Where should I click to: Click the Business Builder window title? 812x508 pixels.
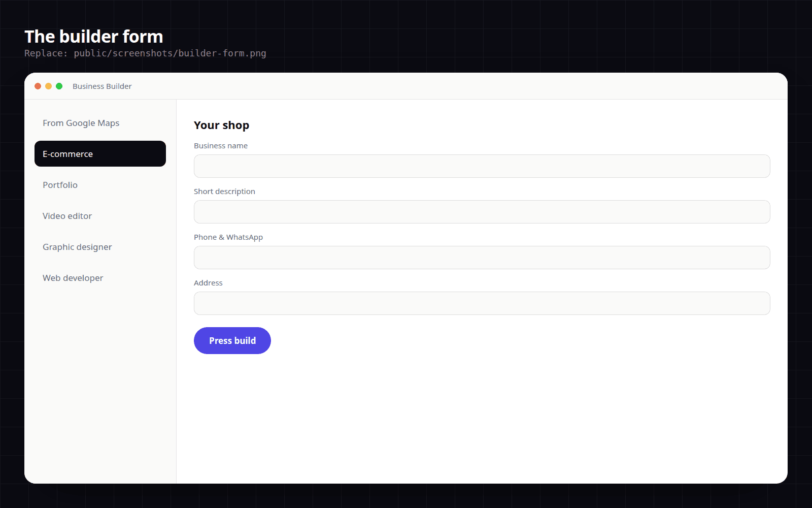pyautogui.click(x=102, y=86)
